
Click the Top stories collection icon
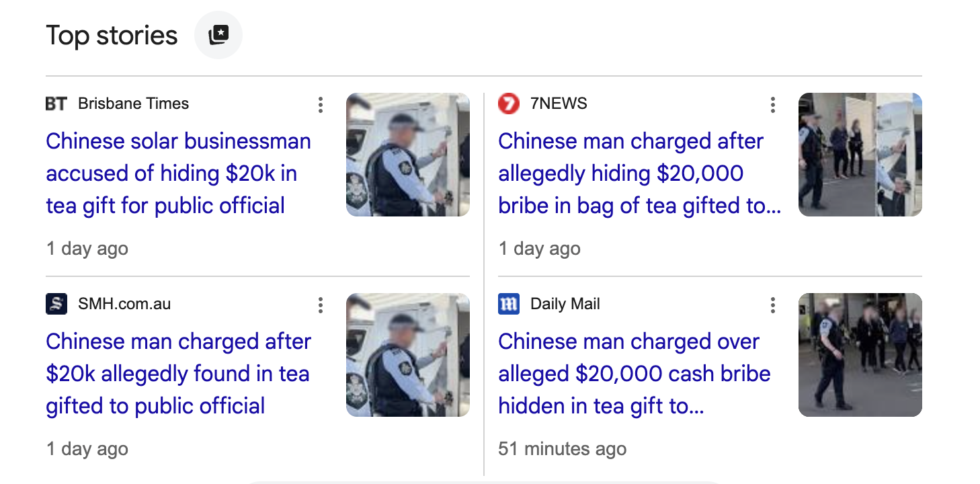(x=218, y=35)
